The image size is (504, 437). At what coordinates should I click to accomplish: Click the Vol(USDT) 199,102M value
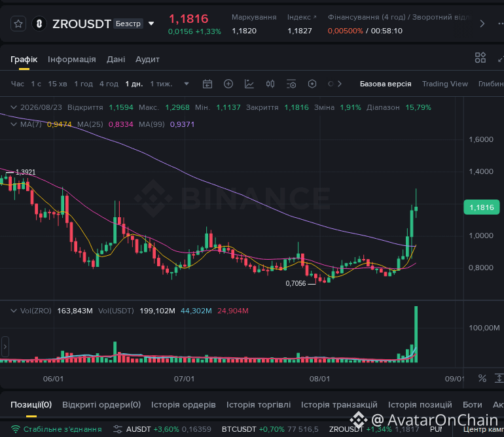[x=158, y=311]
